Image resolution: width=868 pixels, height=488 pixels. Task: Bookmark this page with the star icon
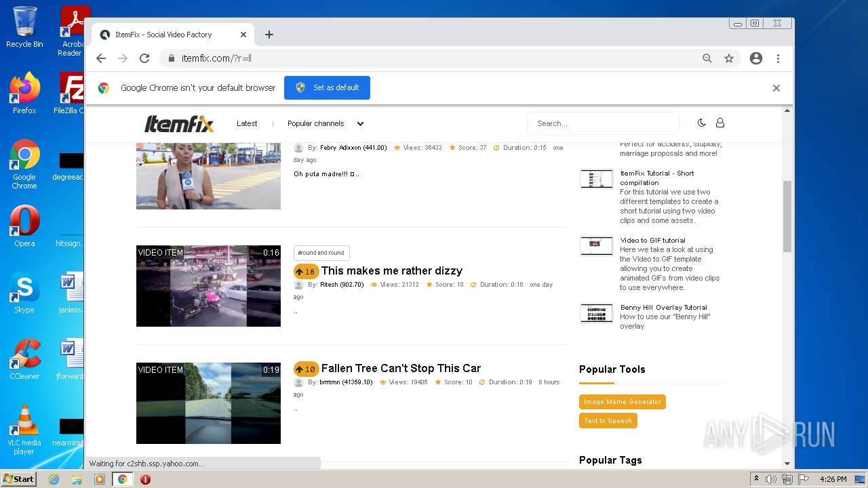click(729, 58)
